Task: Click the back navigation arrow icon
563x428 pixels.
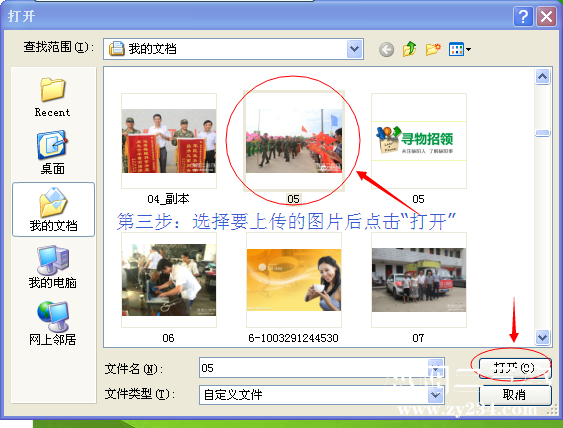Action: (386, 50)
